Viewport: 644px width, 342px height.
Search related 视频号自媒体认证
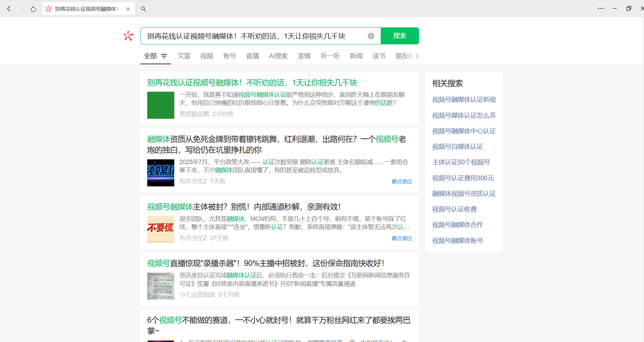click(x=458, y=147)
